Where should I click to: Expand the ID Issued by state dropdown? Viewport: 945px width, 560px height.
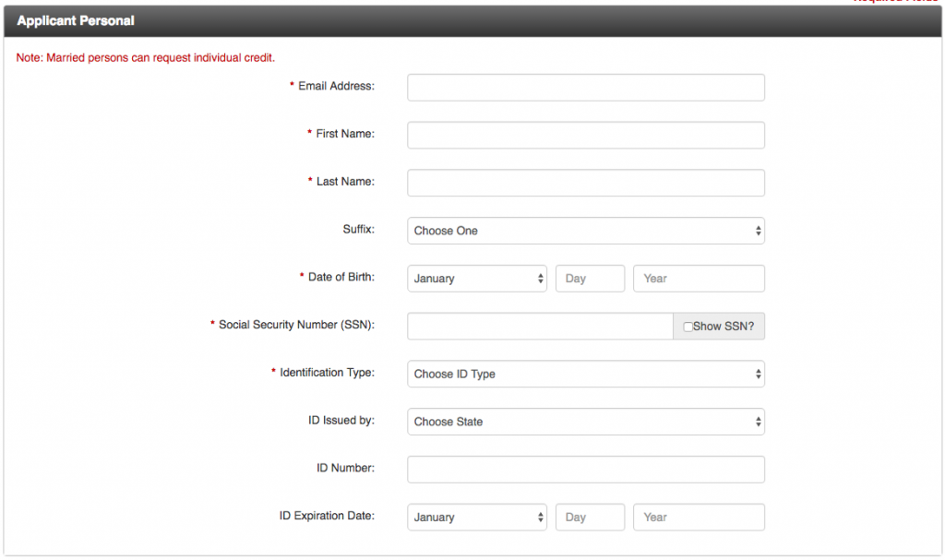[586, 422]
